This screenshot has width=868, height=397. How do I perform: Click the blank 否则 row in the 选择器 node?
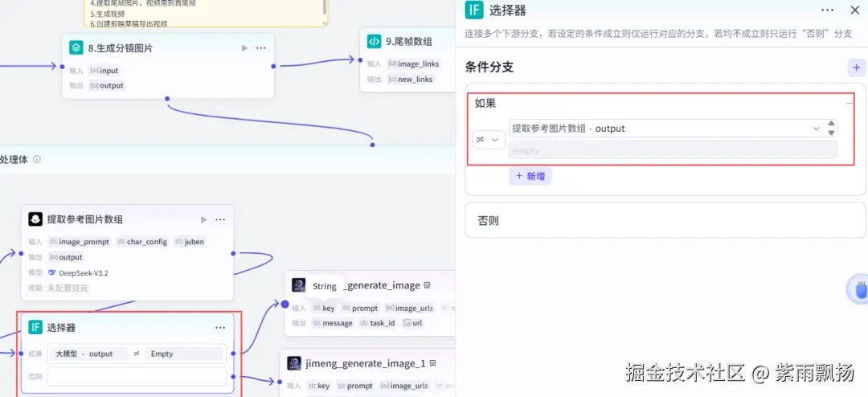(x=137, y=376)
